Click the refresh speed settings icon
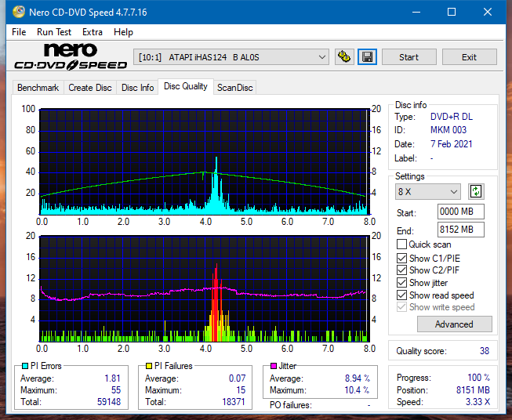512x420 pixels. [476, 191]
